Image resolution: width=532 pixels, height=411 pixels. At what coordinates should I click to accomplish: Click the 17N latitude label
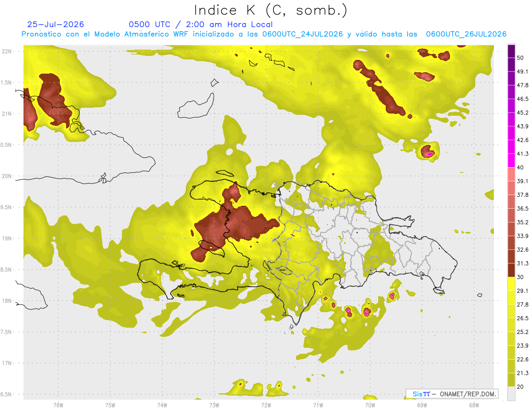point(7,364)
